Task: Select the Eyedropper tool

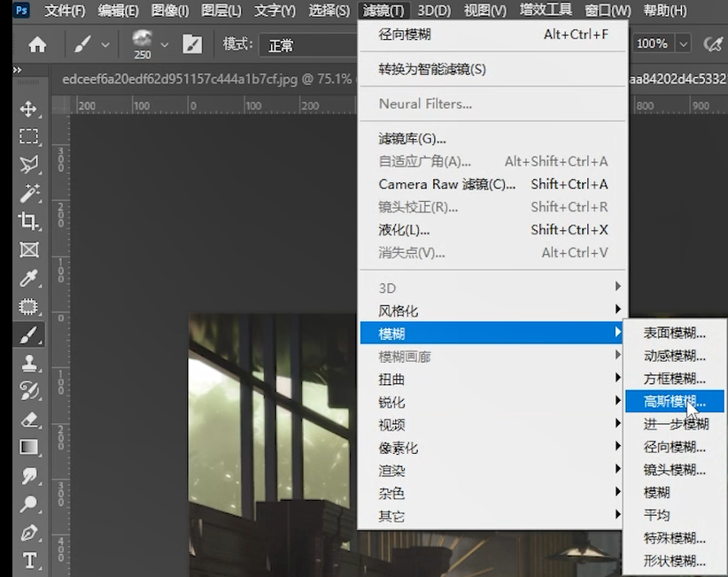Action: 29,278
